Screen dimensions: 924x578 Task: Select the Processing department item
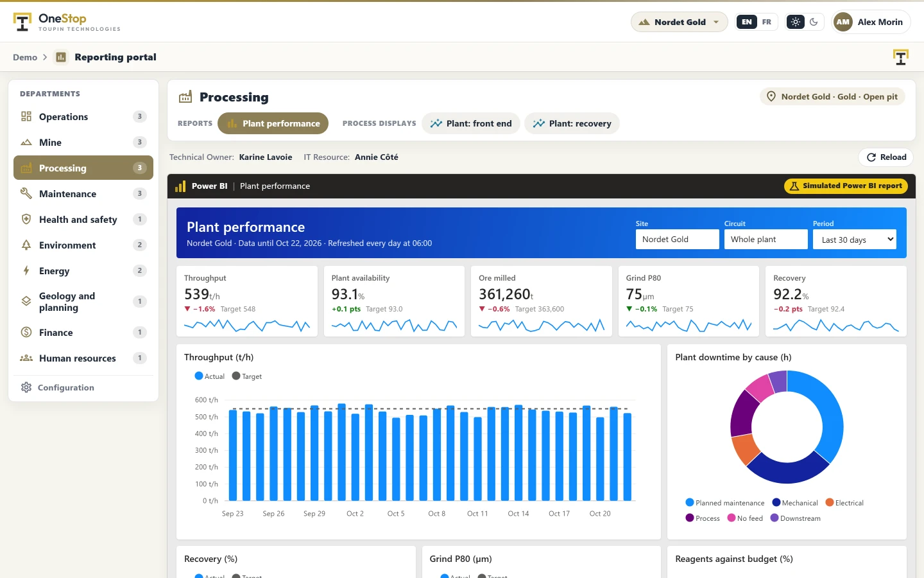(x=83, y=168)
